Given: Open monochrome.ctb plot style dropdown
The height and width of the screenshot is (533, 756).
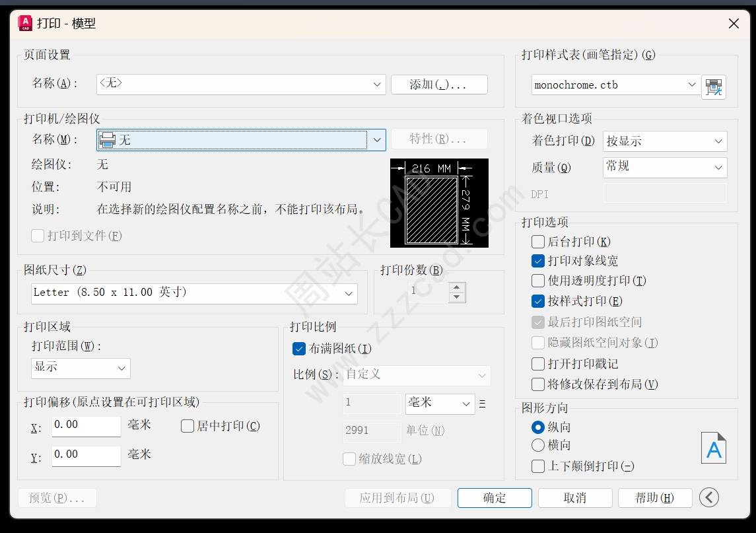Looking at the screenshot, I should pos(616,85).
